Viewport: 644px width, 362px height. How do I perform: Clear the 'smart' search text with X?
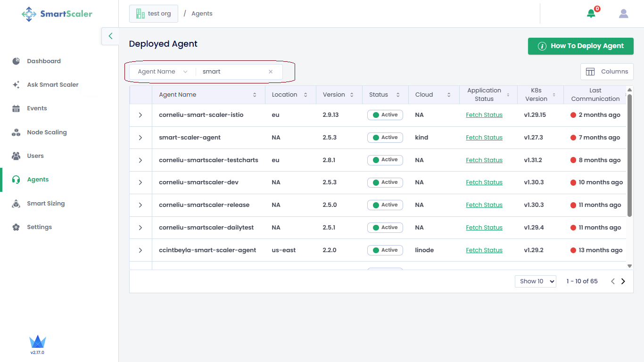pos(271,72)
